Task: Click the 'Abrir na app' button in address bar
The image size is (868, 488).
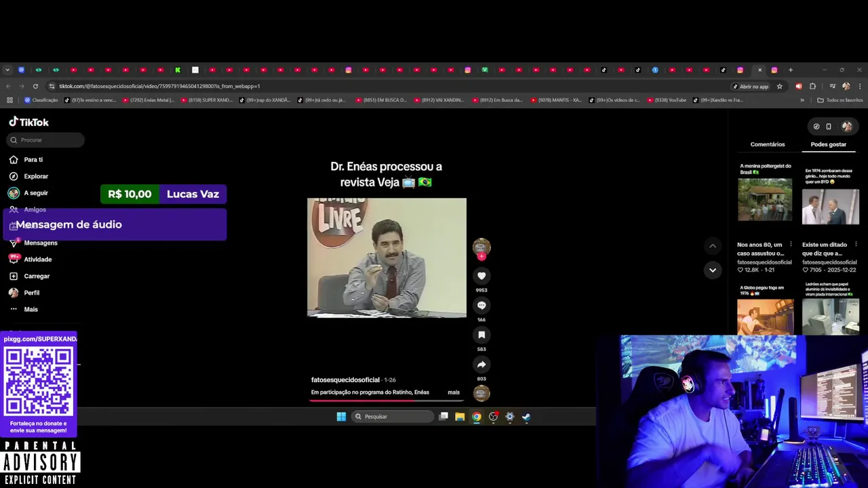Action: click(x=751, y=86)
